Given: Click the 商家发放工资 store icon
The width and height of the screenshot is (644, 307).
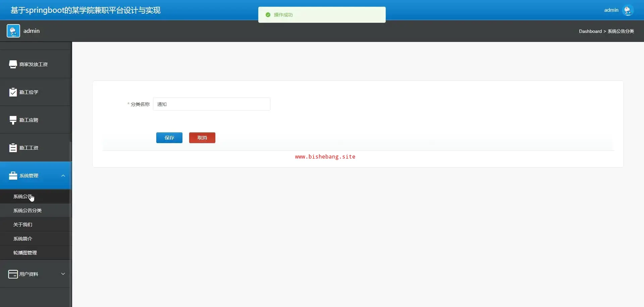Looking at the screenshot, I should click(13, 64).
